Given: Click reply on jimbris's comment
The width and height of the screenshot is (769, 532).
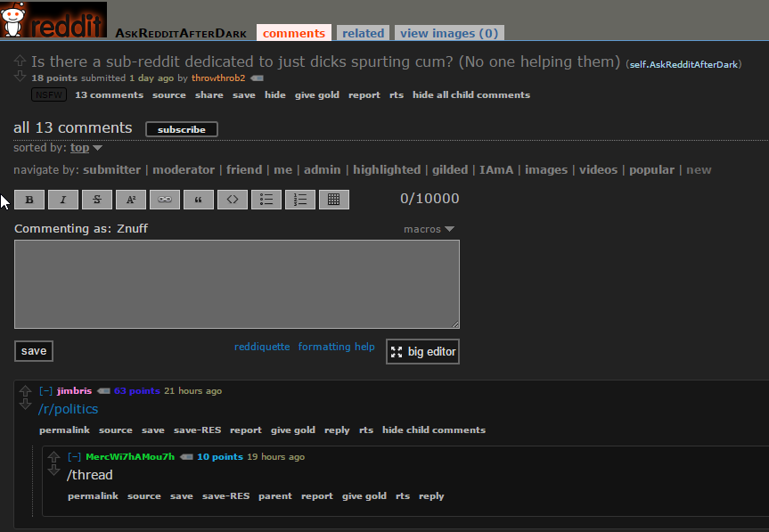Looking at the screenshot, I should tap(337, 430).
